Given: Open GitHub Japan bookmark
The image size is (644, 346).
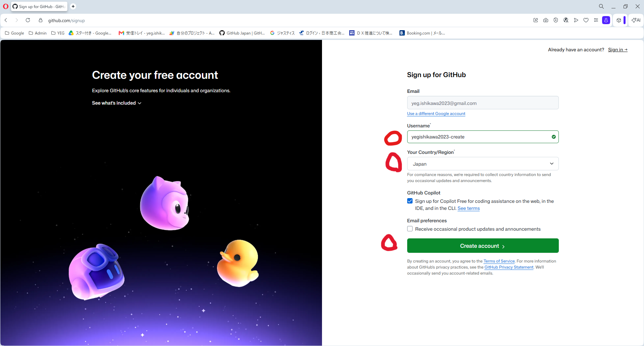Looking at the screenshot, I should (242, 33).
